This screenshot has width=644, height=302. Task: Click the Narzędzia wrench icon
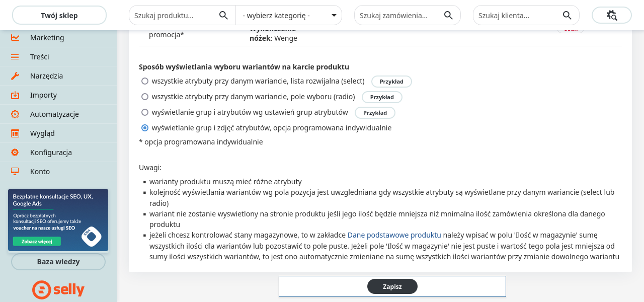click(x=15, y=76)
